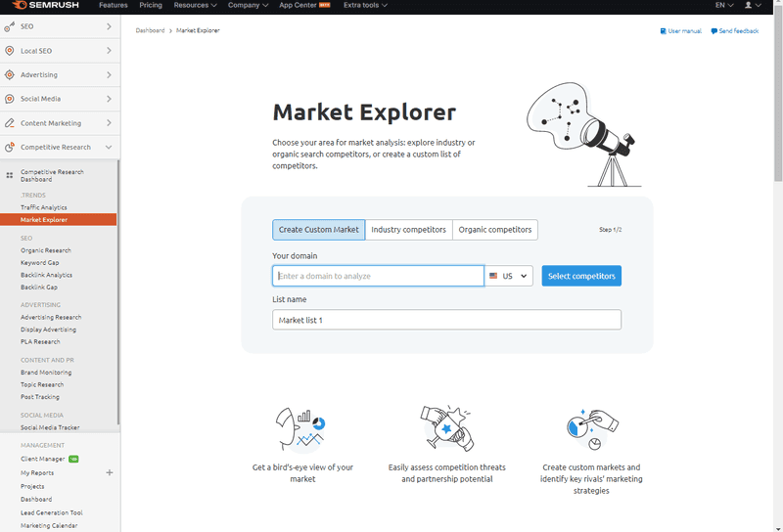Open the Pricing menu item
Image resolution: width=783 pixels, height=532 pixels.
(x=151, y=5)
